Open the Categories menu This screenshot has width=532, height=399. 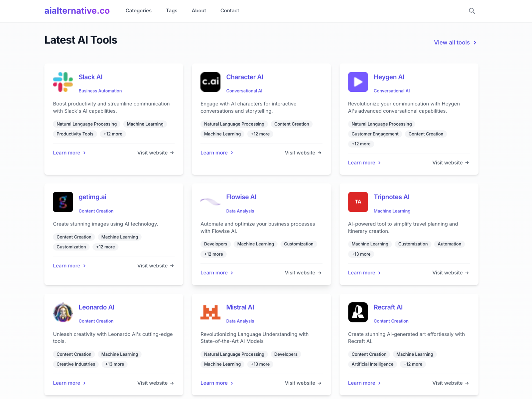click(x=138, y=11)
